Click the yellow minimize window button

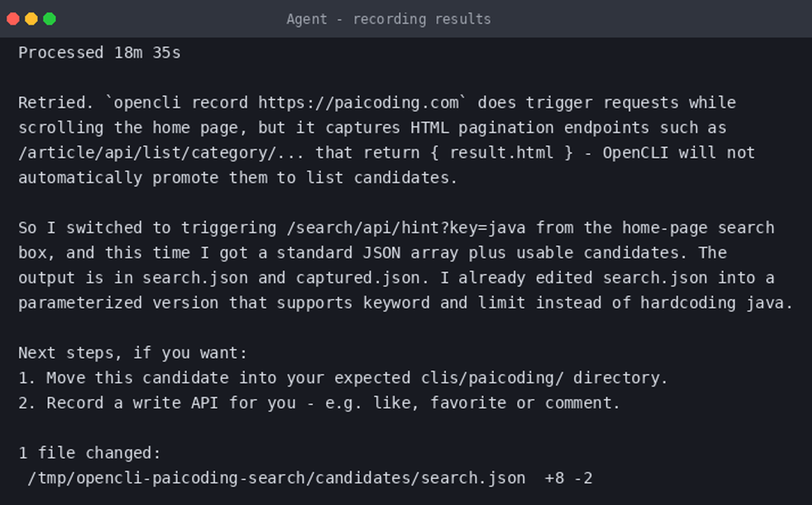tap(31, 19)
